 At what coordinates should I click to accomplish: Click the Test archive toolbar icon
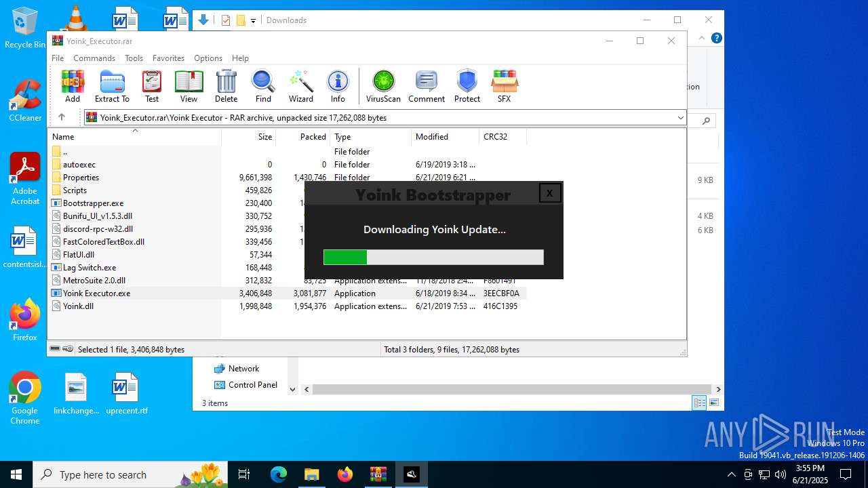click(152, 86)
